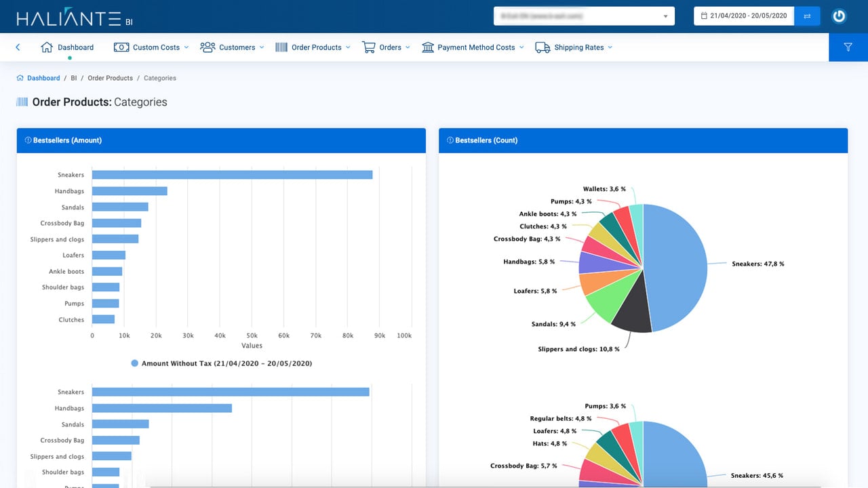
Task: Click info icon beside Bestsellers (Amount)
Action: (28, 140)
